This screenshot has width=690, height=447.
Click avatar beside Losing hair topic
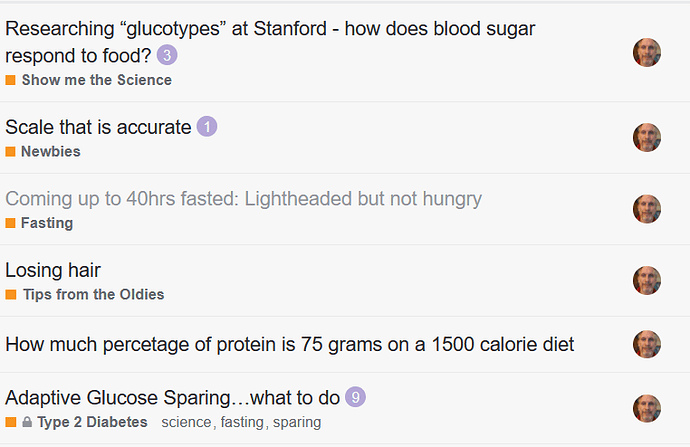click(x=647, y=280)
